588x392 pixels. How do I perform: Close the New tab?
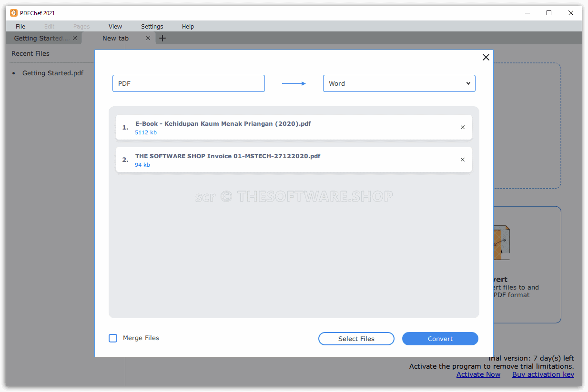point(148,38)
